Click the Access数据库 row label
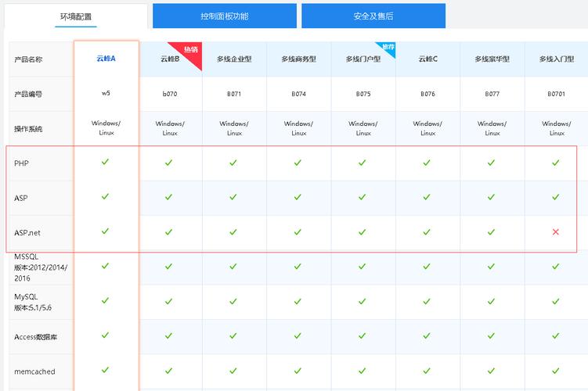The image size is (588, 391). point(36,337)
